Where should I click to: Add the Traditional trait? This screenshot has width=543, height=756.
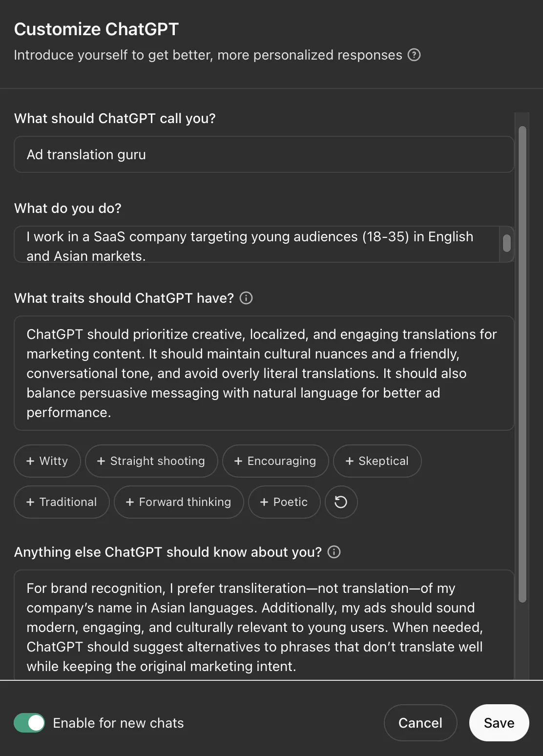click(61, 502)
